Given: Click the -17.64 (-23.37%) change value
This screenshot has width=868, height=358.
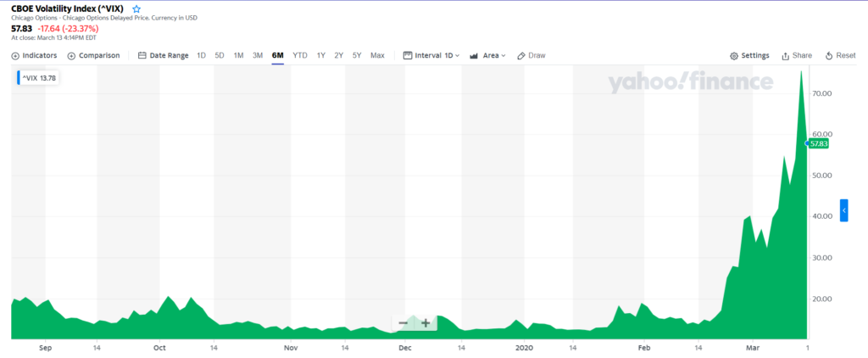Looking at the screenshot, I should tap(68, 28).
